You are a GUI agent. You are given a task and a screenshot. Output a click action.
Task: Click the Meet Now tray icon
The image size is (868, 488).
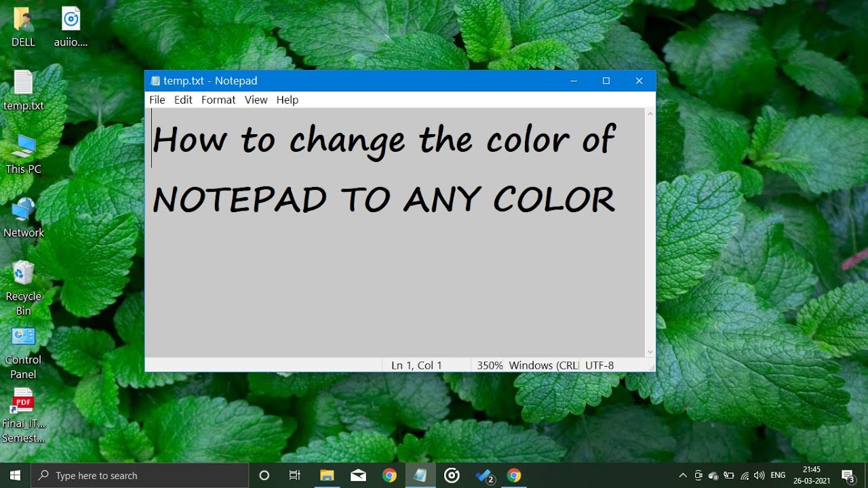[x=698, y=475]
